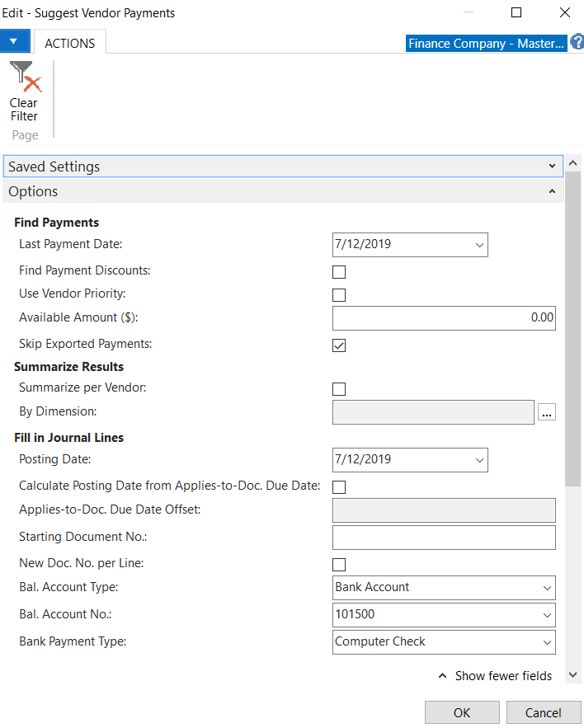Open Bank Payment Type dropdown

pyautogui.click(x=546, y=642)
